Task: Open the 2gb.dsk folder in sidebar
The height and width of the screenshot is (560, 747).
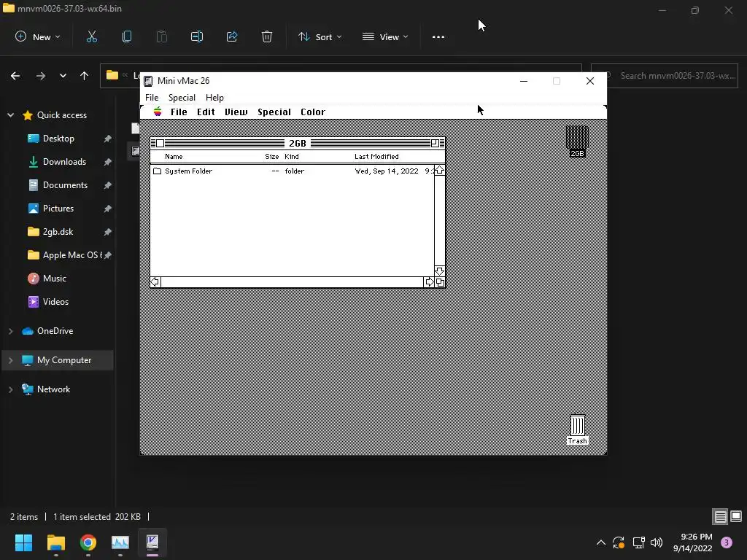Action: click(x=58, y=232)
